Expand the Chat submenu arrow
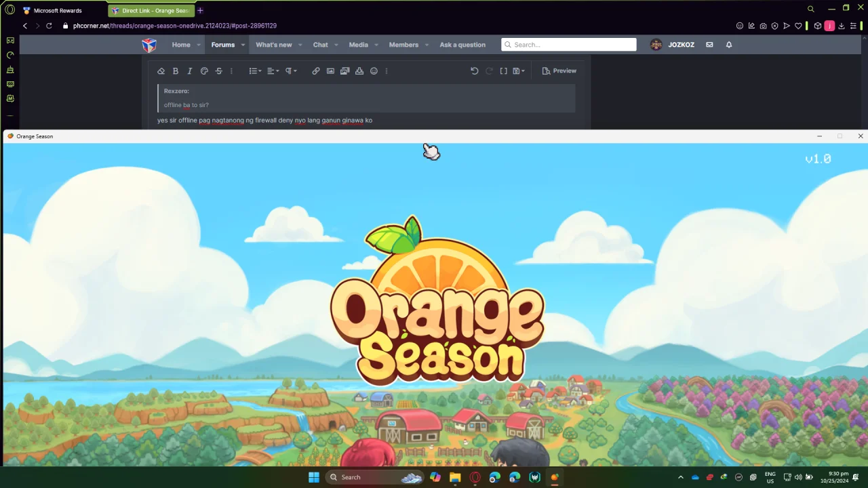 coord(336,45)
